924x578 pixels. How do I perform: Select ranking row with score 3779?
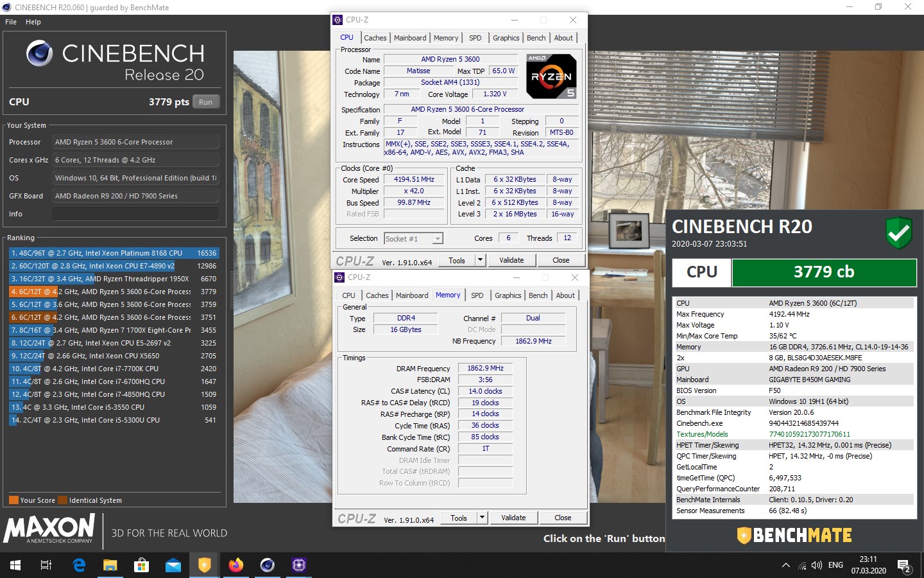pyautogui.click(x=114, y=292)
